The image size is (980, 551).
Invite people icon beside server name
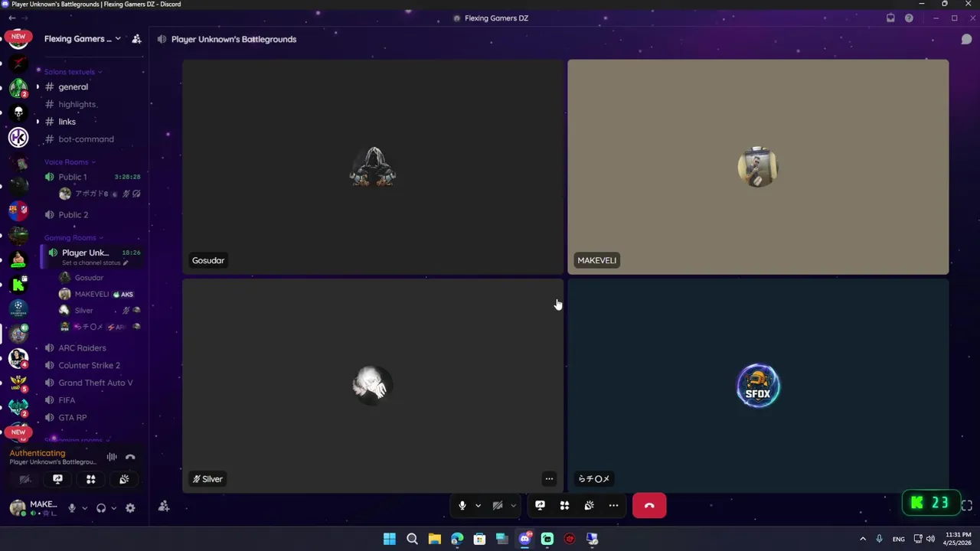pyautogui.click(x=136, y=39)
